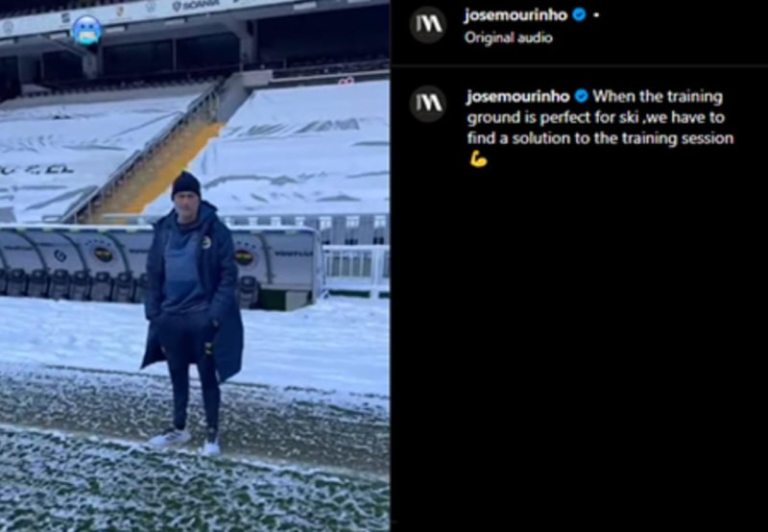
Task: Click the dot separator after the header badge
Action: (595, 15)
